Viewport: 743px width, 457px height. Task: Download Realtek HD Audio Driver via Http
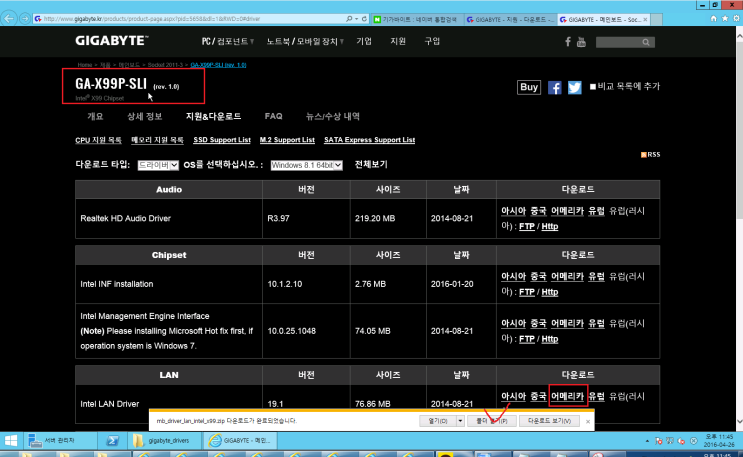click(550, 226)
